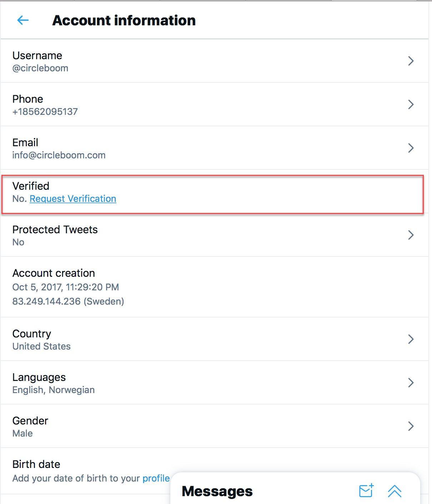
Task: Select the Account information header area
Action: (x=124, y=20)
